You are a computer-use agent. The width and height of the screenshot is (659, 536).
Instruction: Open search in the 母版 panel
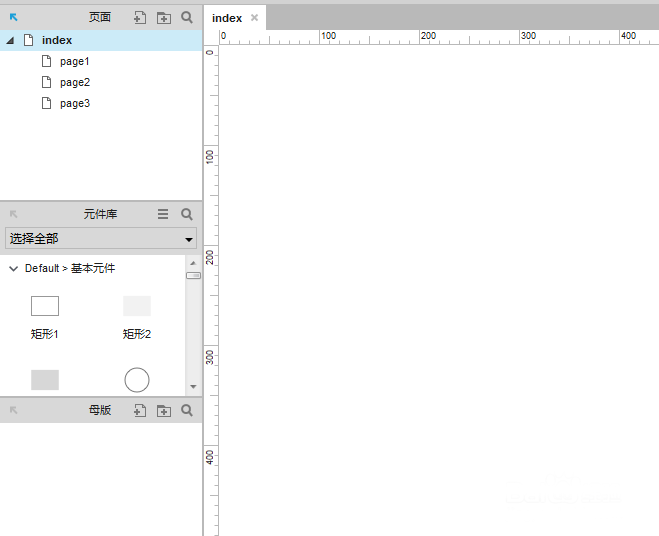click(187, 410)
